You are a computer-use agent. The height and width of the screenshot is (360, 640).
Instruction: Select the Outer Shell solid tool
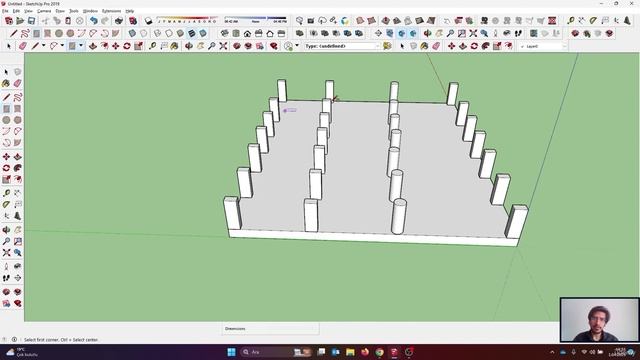pos(300,33)
